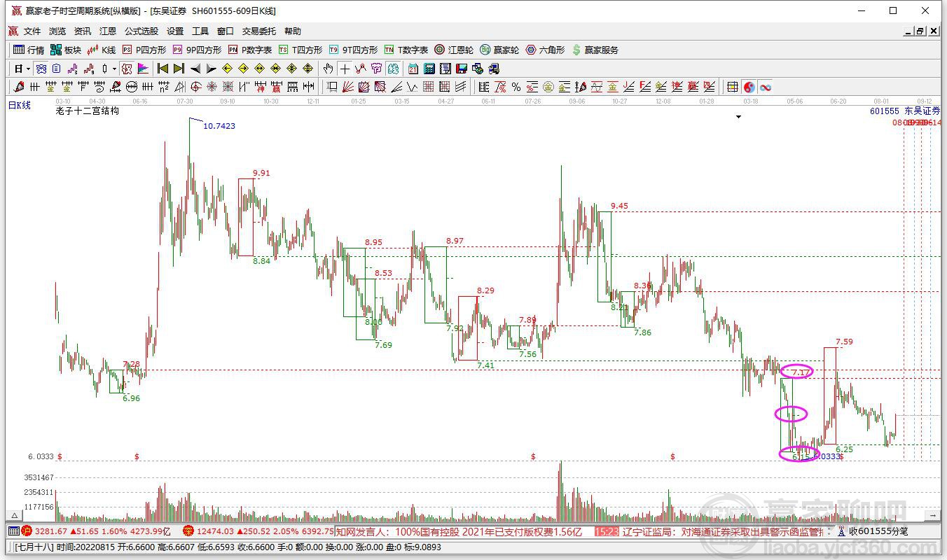
Task: Open 赢家服务 services
Action: click(x=595, y=50)
